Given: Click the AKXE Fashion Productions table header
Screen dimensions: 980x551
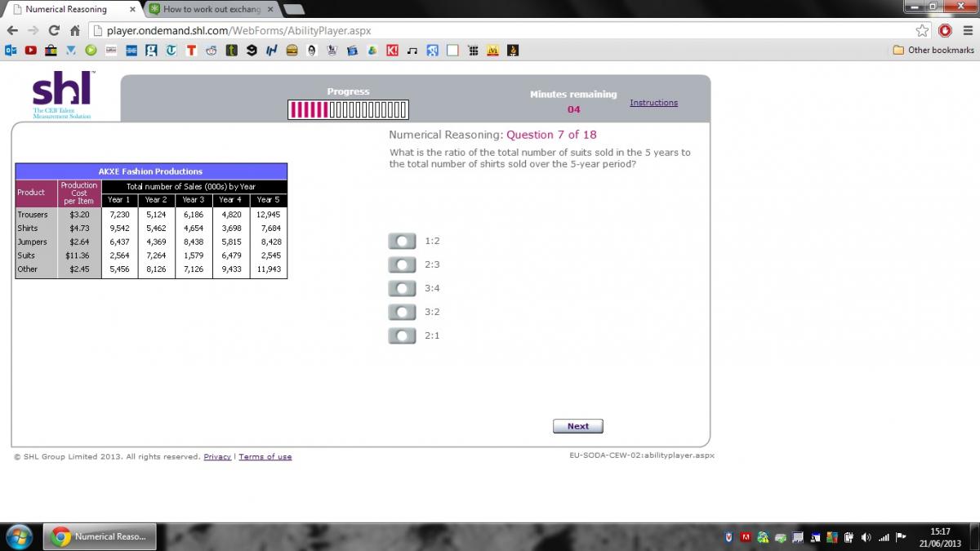Looking at the screenshot, I should [x=151, y=171].
